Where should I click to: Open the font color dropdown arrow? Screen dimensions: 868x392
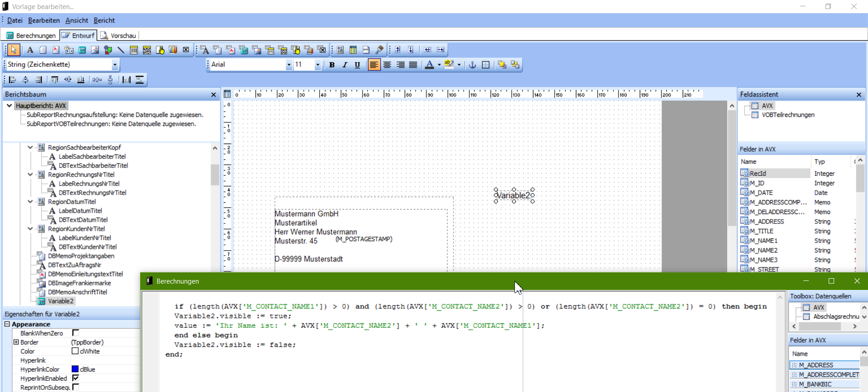click(439, 65)
